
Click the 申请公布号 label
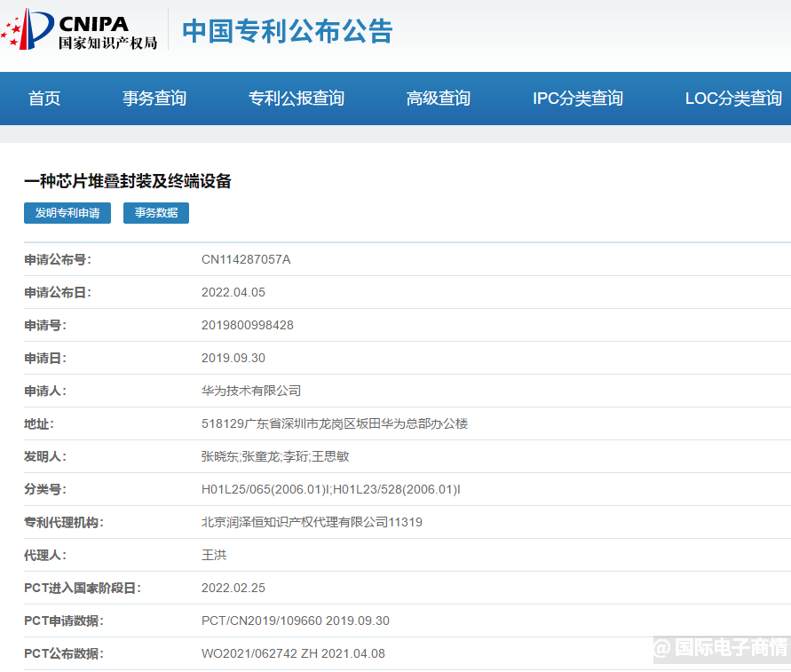pos(58,260)
